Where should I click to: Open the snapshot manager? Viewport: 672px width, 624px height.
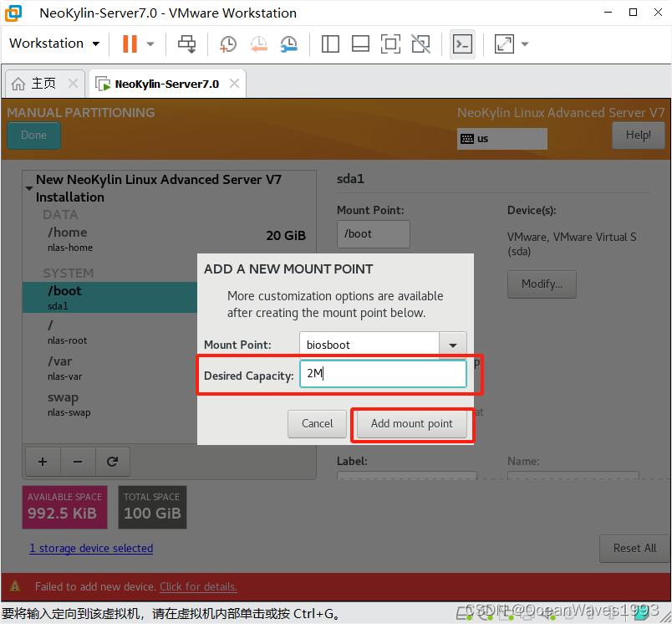289,43
